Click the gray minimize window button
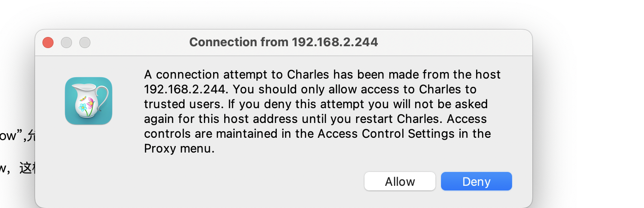The image size is (644, 208). pos(66,43)
